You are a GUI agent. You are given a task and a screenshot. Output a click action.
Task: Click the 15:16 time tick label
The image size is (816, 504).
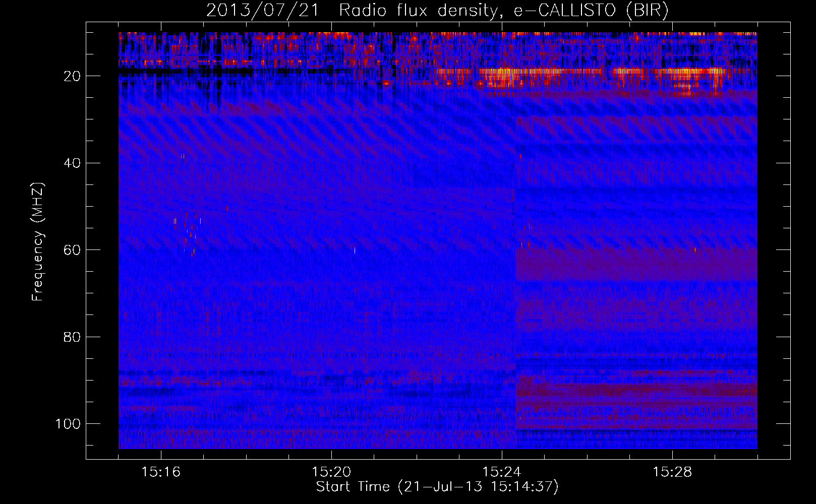[161, 472]
